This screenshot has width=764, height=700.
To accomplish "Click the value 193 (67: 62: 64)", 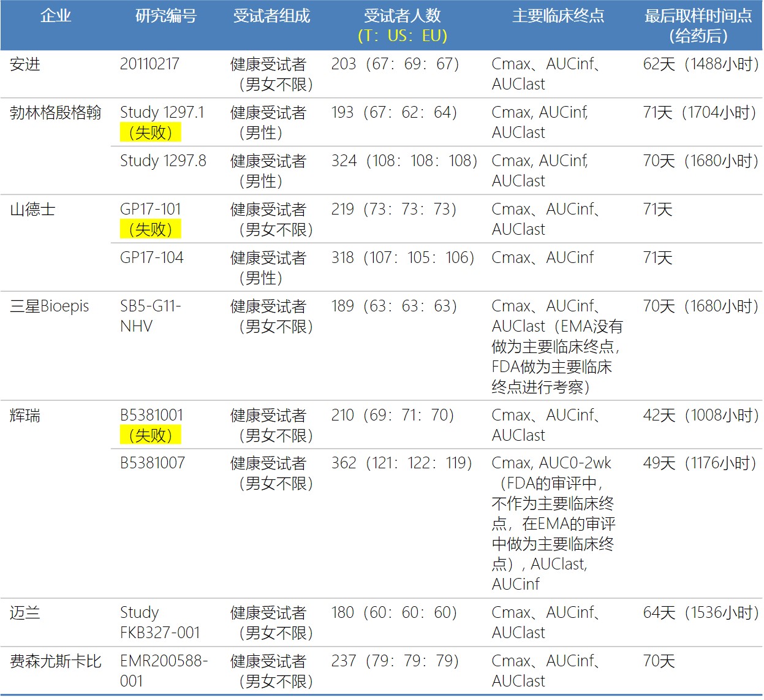I will pos(394,112).
